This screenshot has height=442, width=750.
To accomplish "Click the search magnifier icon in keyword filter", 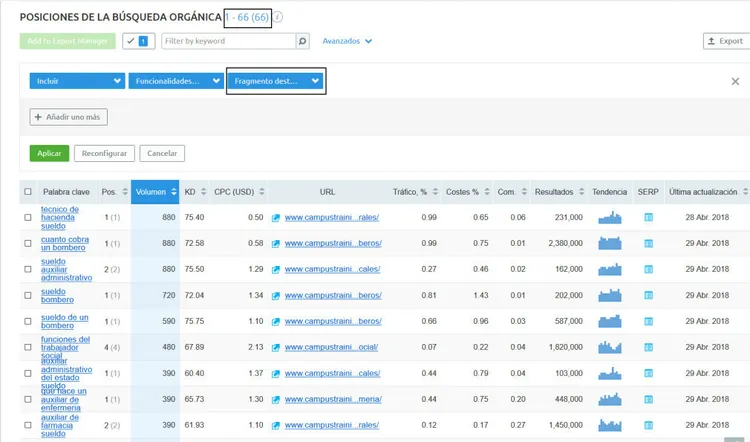I will 302,41.
